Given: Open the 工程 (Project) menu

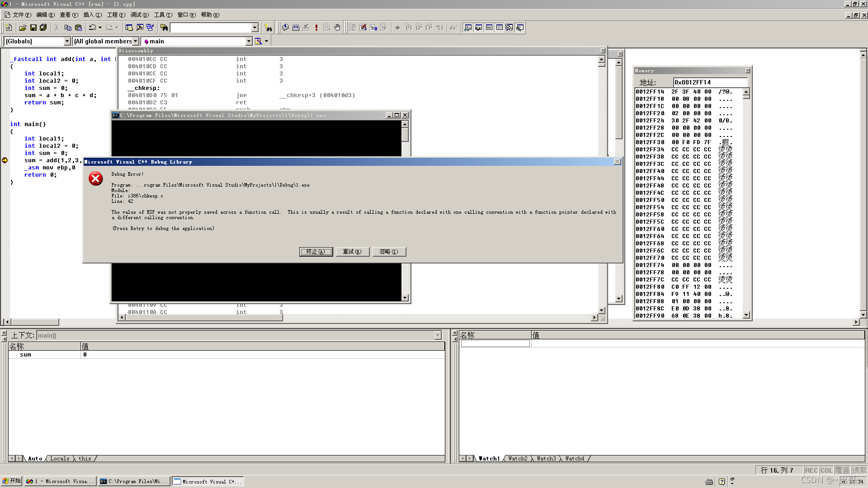Looking at the screenshot, I should point(116,15).
